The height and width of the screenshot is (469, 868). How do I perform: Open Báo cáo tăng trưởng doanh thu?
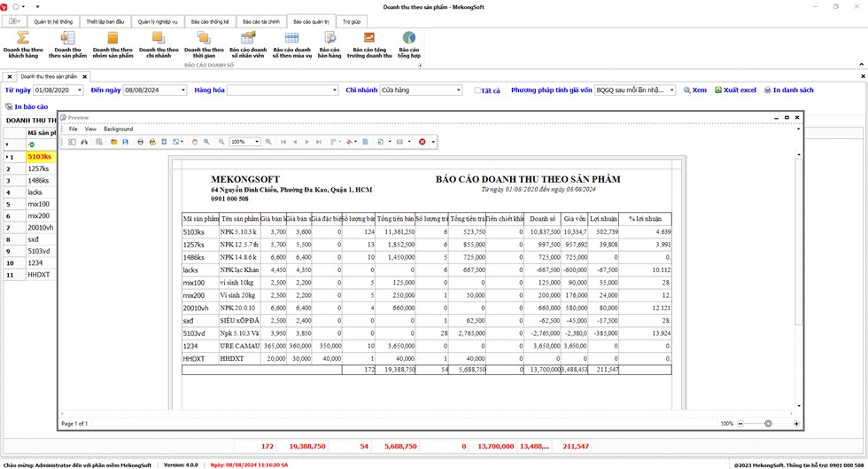coord(369,43)
